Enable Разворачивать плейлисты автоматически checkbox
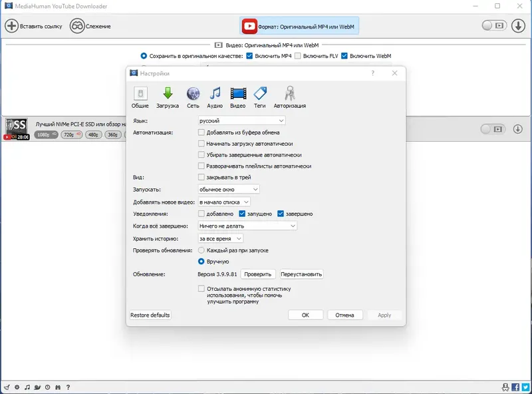 point(201,166)
